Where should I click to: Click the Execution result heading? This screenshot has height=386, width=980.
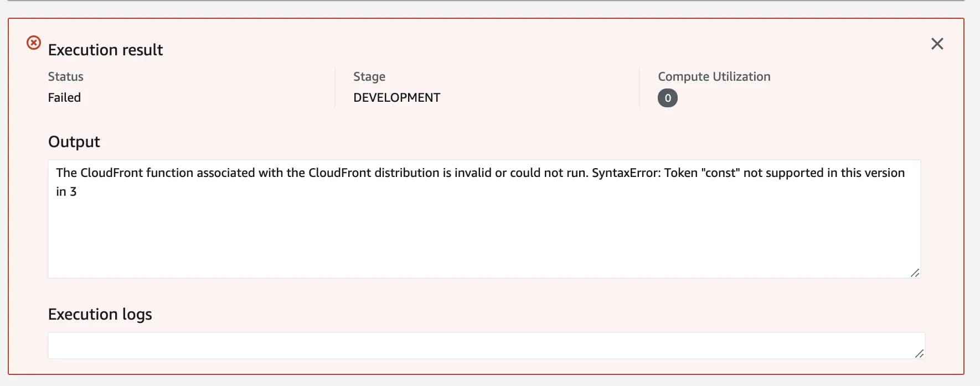(105, 50)
